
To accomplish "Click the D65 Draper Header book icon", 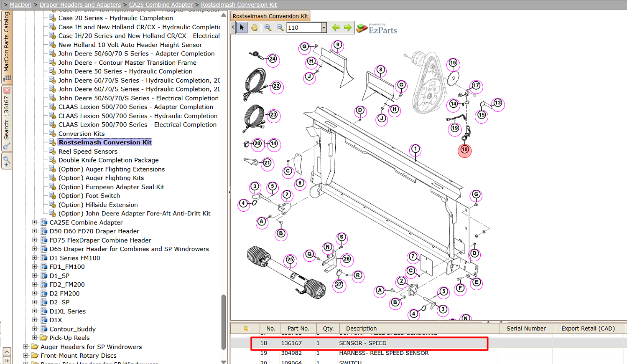I will point(44,249).
